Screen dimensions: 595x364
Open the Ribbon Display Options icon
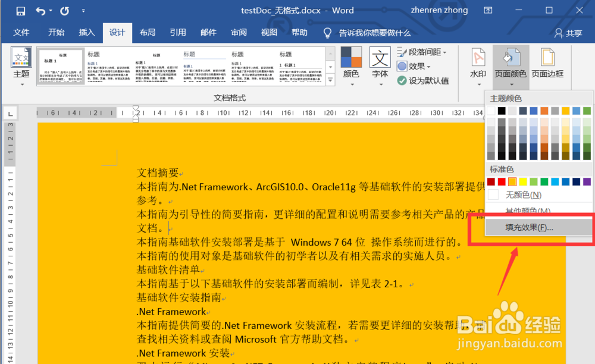pyautogui.click(x=488, y=11)
